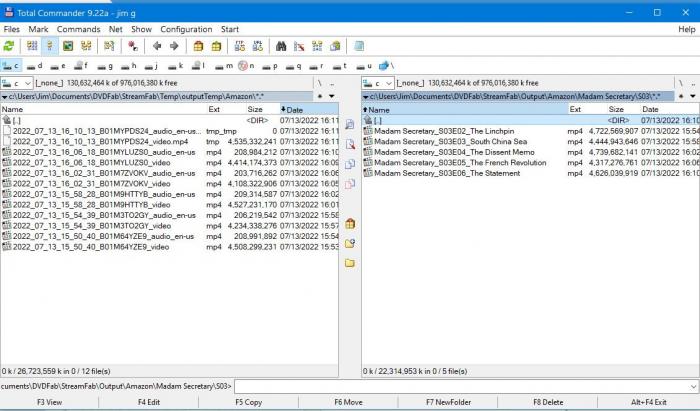Open the Notepad icon in toolbar

pos(359,46)
